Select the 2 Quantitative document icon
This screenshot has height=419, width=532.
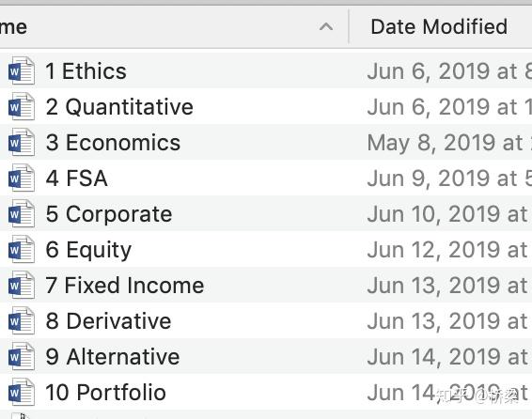(x=22, y=106)
